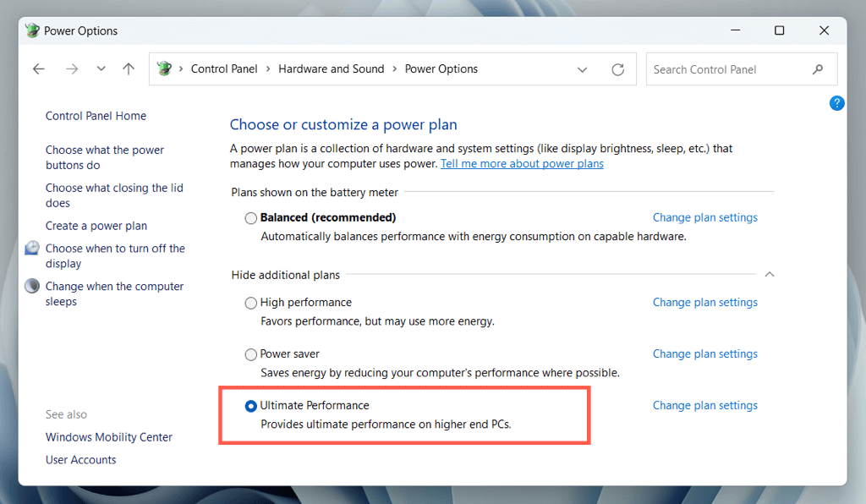Click the Power Options icon in the address bar
The image size is (866, 504).
[x=165, y=69]
